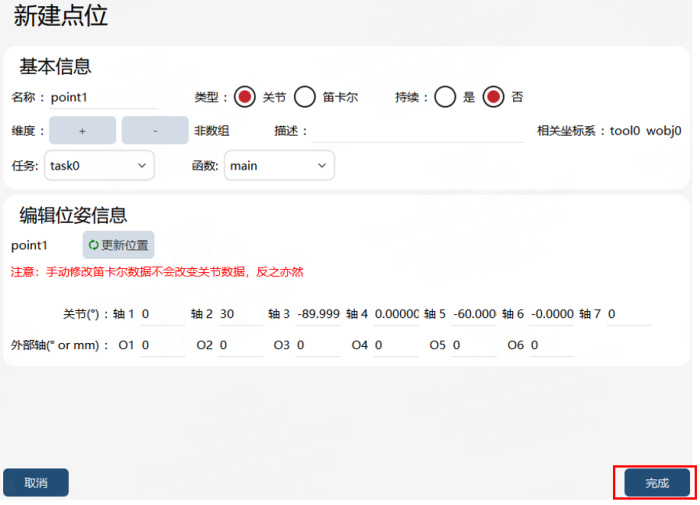Open the 任务 task0 dropdown
The width and height of the screenshot is (700, 505).
tap(100, 166)
